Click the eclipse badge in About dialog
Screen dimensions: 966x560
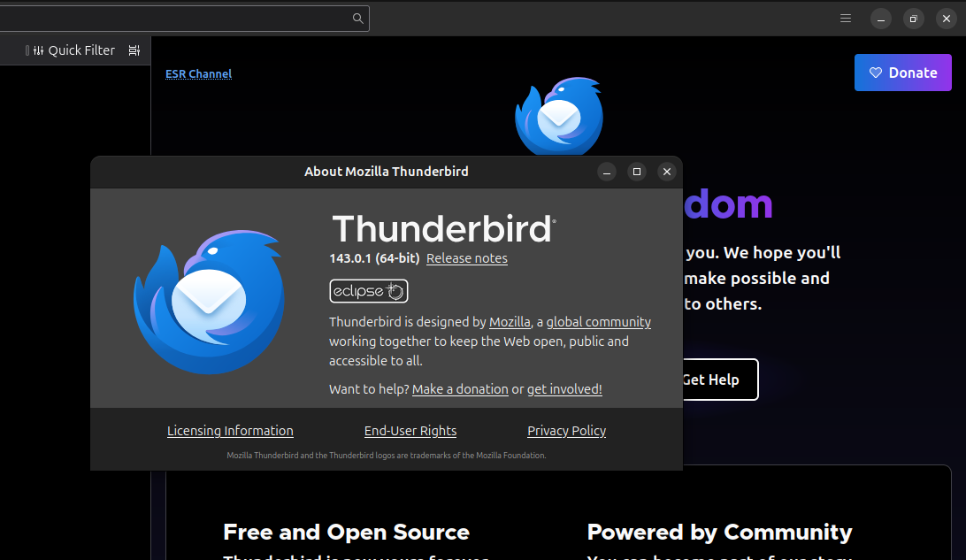coord(369,291)
